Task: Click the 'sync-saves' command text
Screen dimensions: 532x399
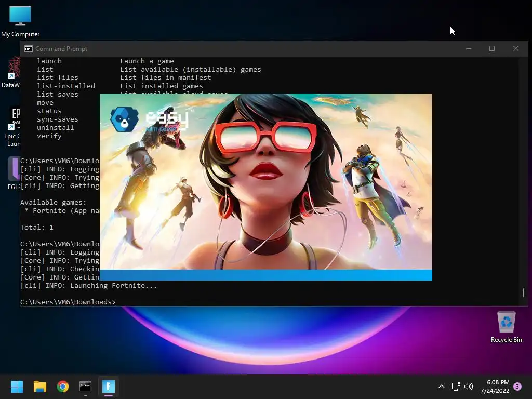Action: coord(57,119)
